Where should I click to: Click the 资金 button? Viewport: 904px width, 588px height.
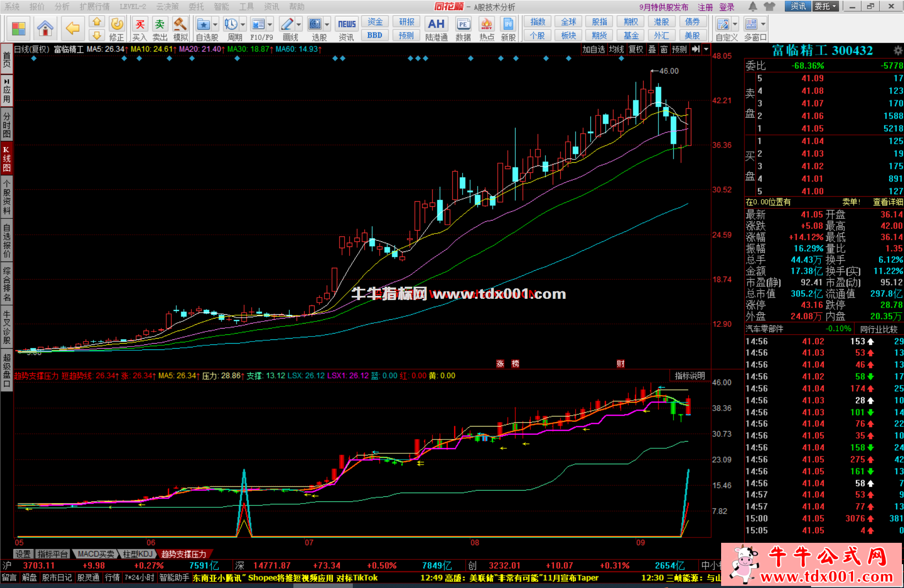[375, 22]
